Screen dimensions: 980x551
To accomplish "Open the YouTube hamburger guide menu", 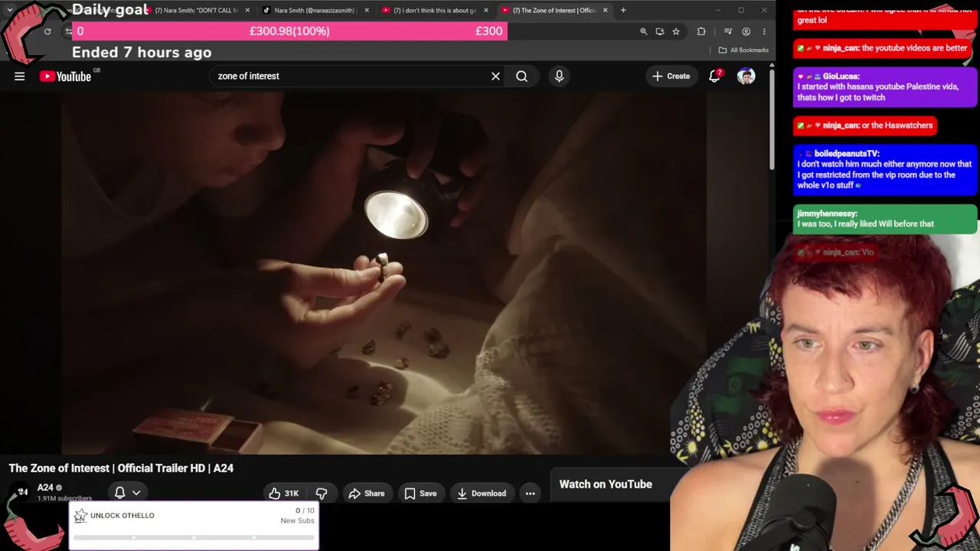I will [20, 76].
